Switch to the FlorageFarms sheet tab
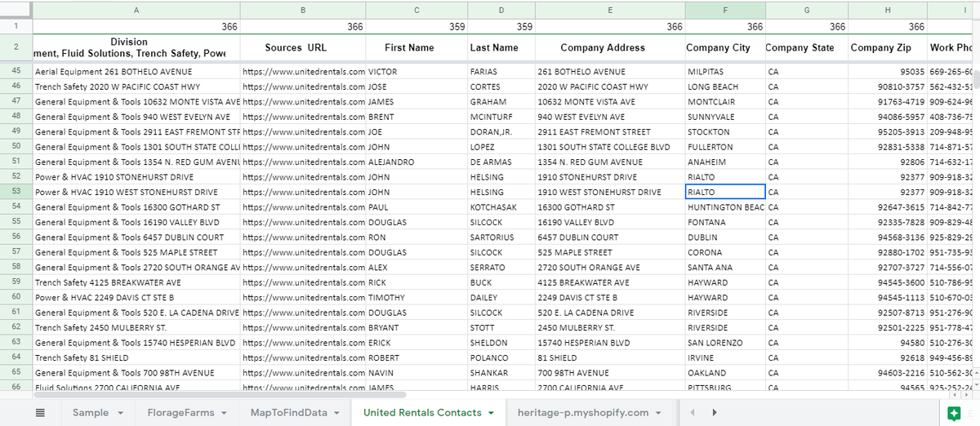 [180, 413]
